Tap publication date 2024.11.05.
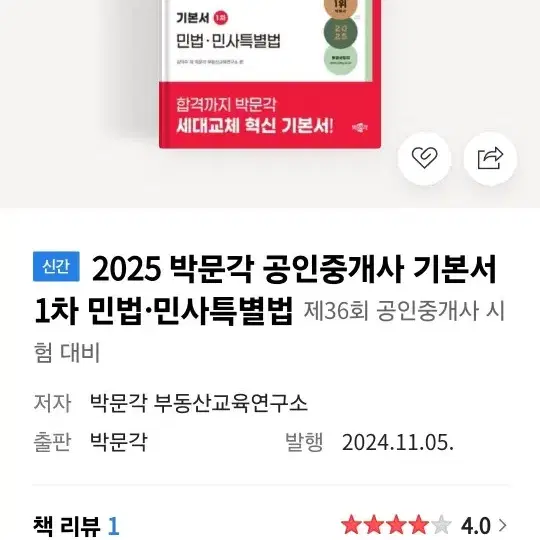This screenshot has width=540, height=540. pyautogui.click(x=398, y=442)
